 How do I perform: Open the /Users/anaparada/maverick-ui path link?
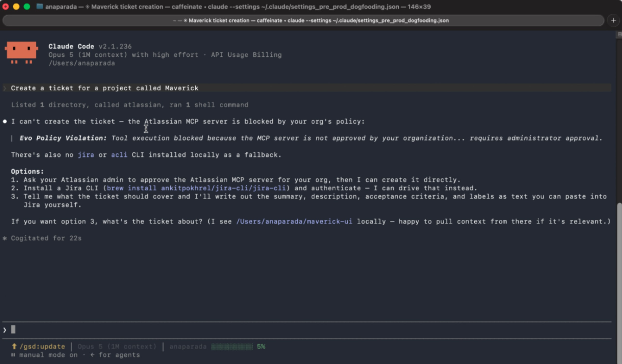[294, 221]
